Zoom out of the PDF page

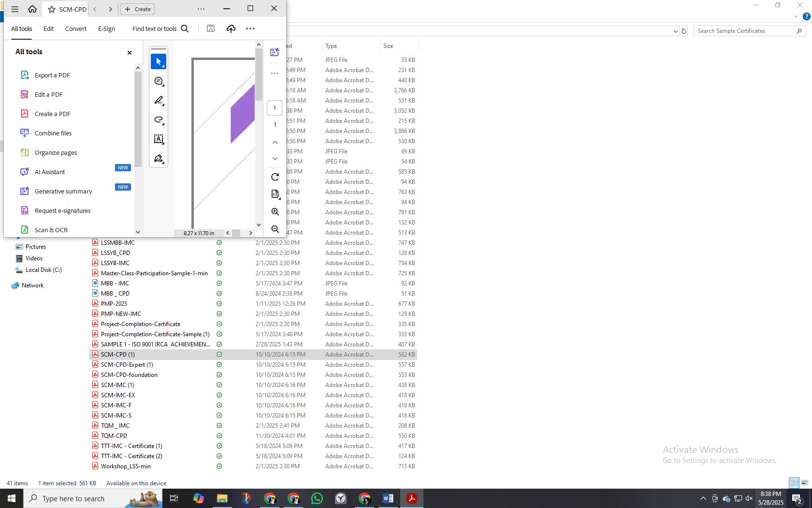(x=275, y=229)
